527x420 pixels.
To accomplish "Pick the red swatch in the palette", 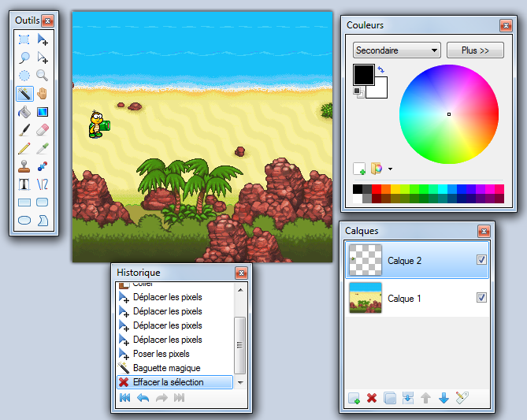I will [377, 189].
